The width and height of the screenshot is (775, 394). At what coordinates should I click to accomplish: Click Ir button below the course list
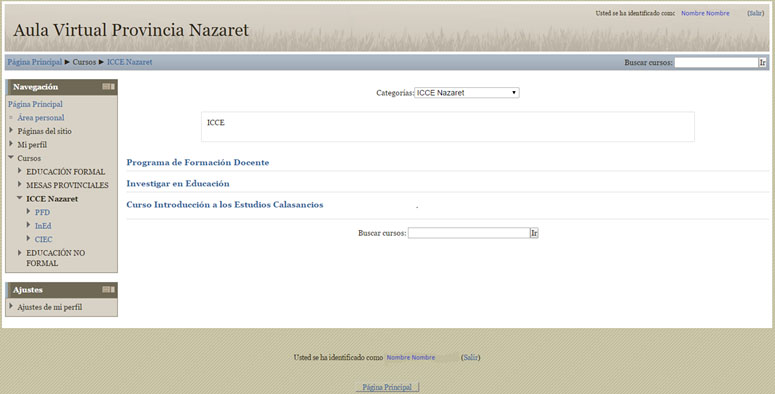pos(534,233)
